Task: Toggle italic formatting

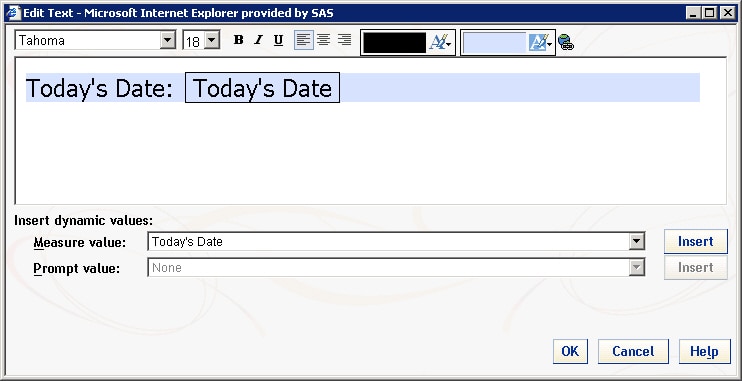Action: pos(258,40)
